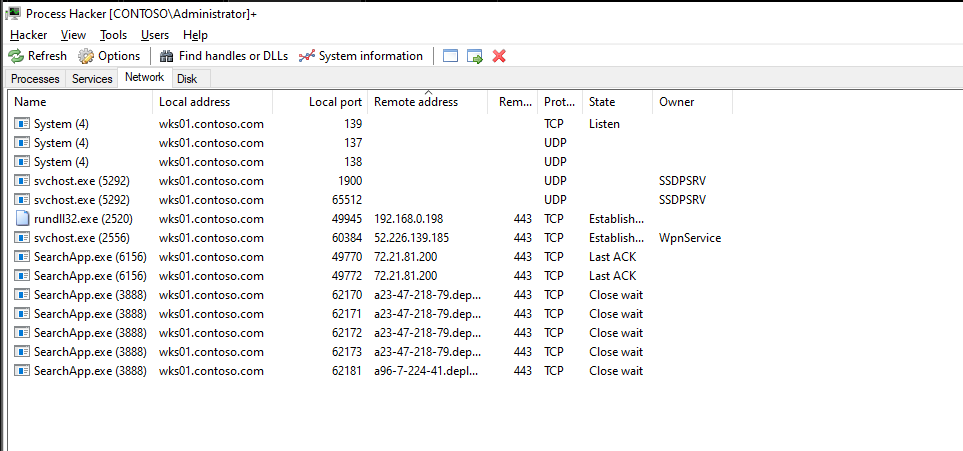Switch to the Processes tab
963x451 pixels.
tap(35, 79)
